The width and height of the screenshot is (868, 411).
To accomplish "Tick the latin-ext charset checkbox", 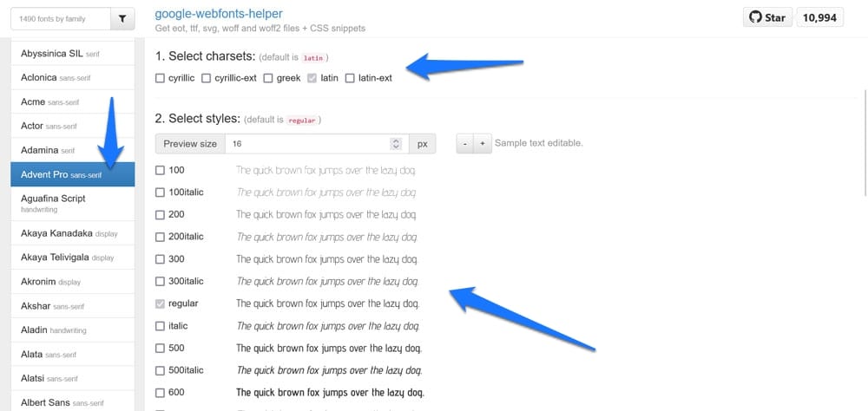I will click(x=350, y=78).
